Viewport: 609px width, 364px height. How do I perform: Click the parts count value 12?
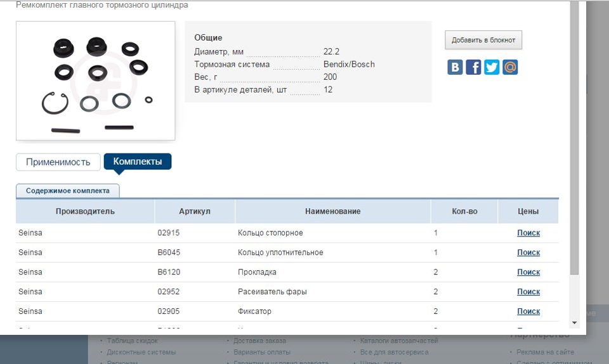[x=328, y=89]
